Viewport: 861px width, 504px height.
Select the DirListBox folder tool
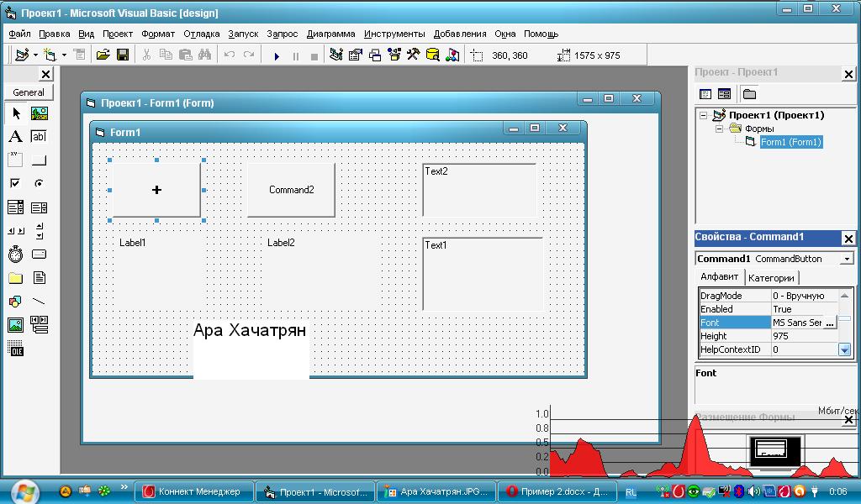click(x=16, y=278)
